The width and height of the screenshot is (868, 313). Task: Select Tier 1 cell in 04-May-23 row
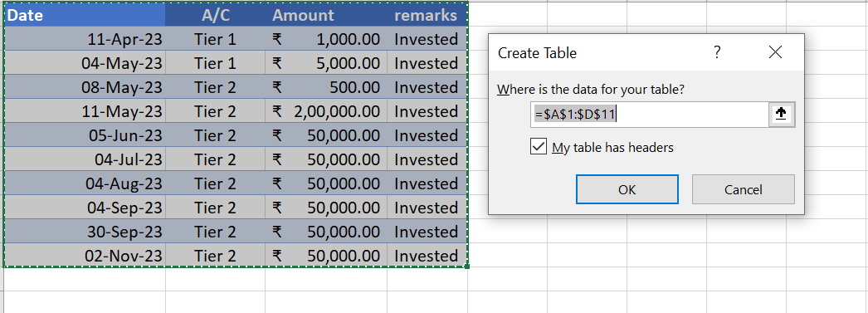(215, 63)
